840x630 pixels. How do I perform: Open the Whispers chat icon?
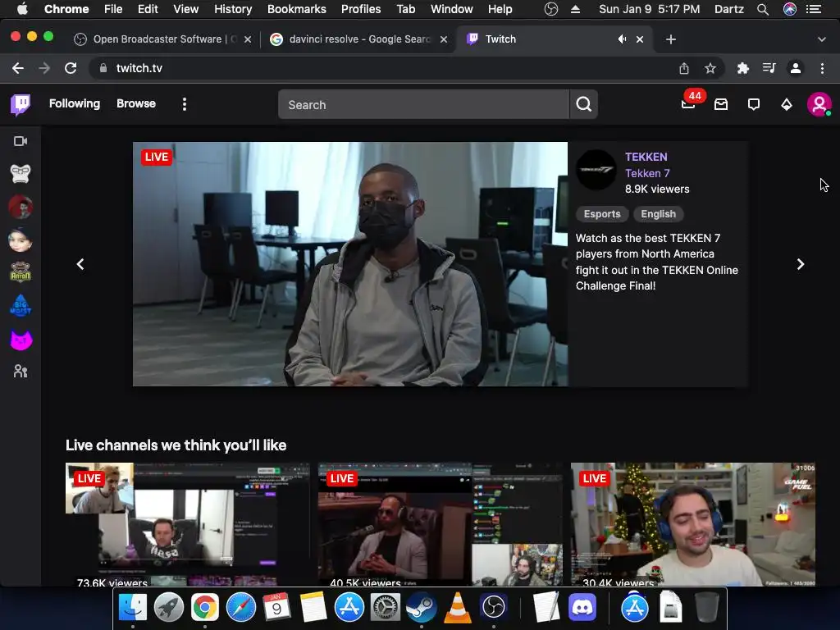(754, 104)
